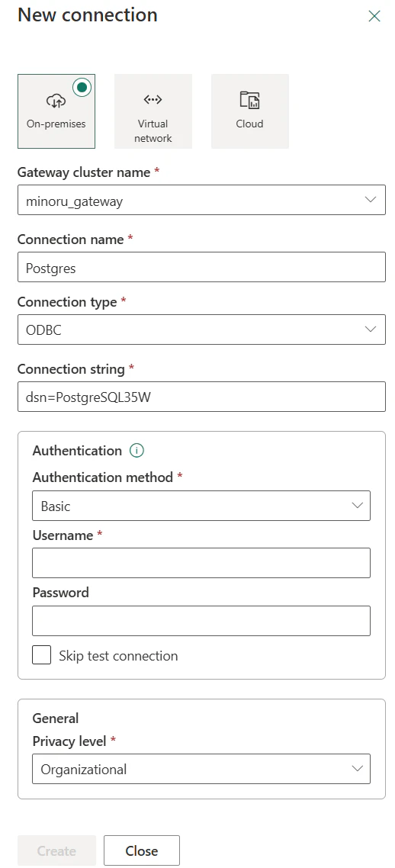Image resolution: width=395 pixels, height=868 pixels.
Task: Expand the Gateway cluster name dropdown
Action: (201, 200)
